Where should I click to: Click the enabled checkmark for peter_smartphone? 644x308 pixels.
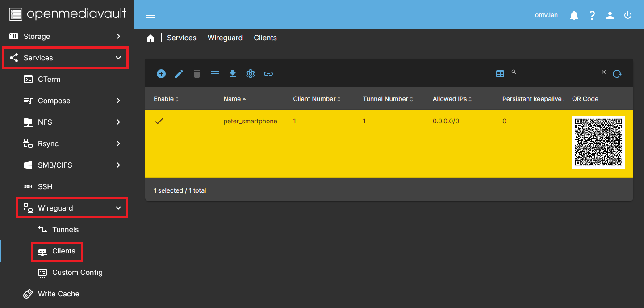tap(159, 121)
